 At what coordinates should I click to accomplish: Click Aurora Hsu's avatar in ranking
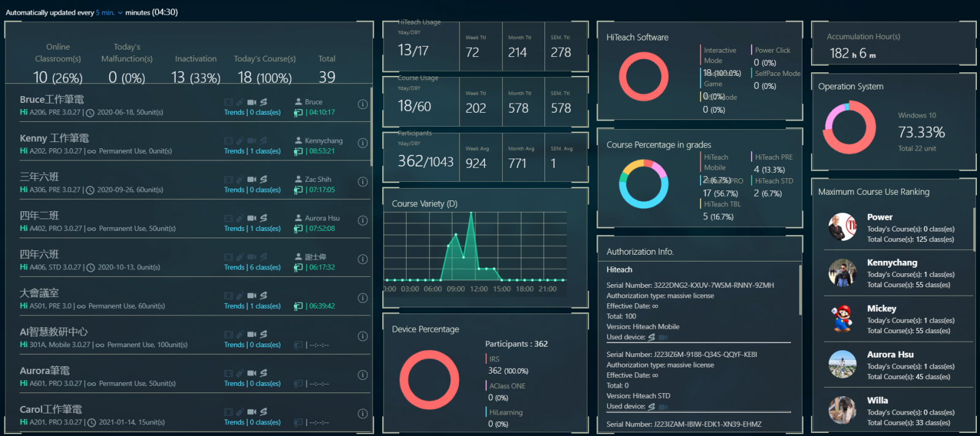point(842,364)
